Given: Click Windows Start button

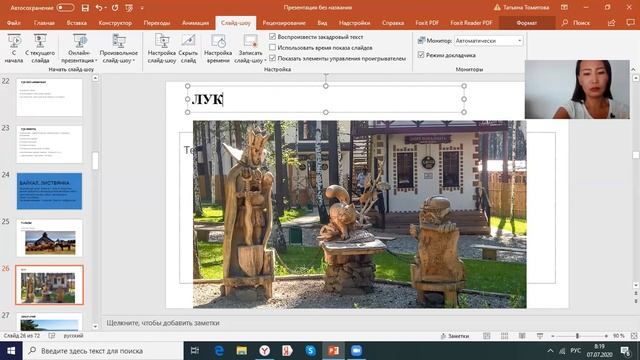Looking at the screenshot, I should [11, 351].
